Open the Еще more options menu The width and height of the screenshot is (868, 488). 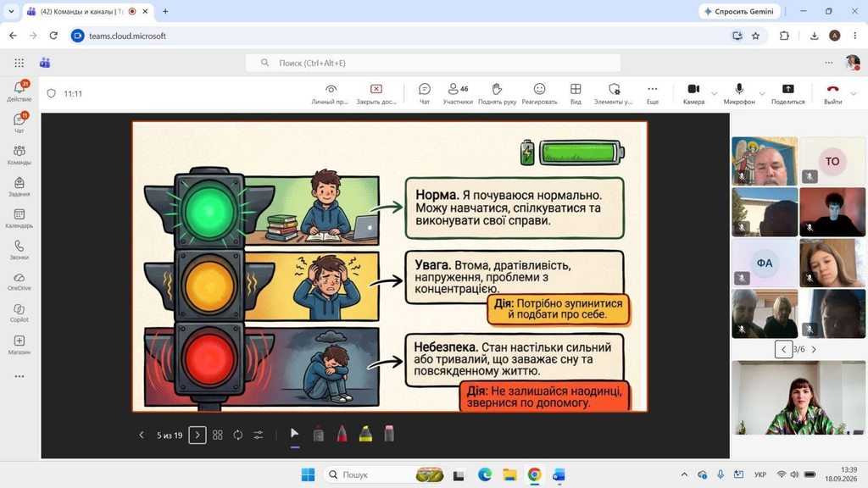pos(653,93)
